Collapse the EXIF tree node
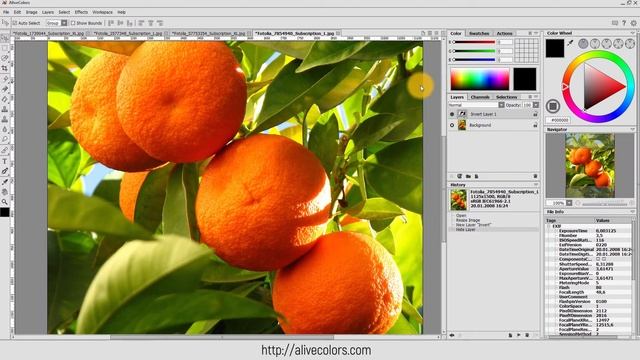 [x=549, y=226]
